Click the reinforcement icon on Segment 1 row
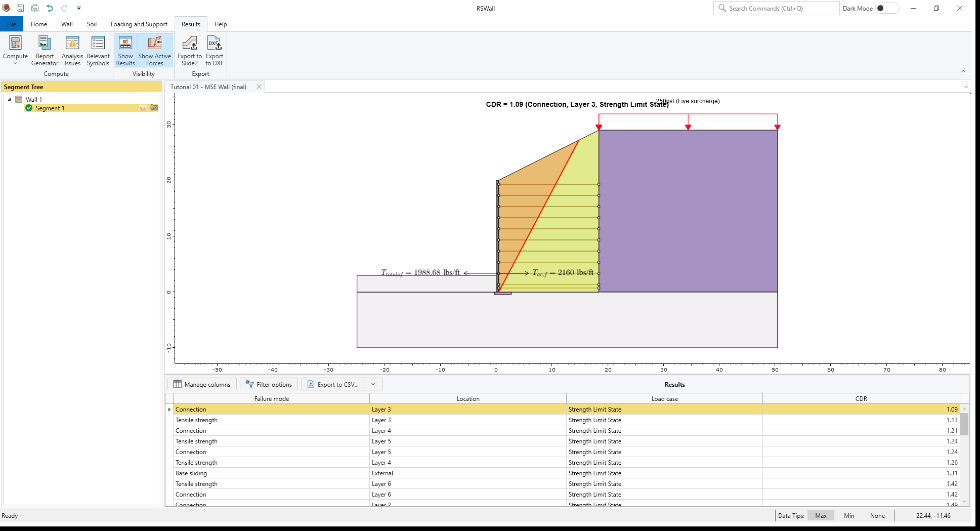 [x=154, y=108]
